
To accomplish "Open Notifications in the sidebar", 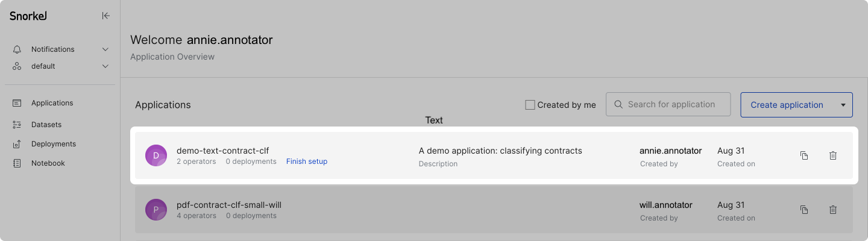I will 53,49.
